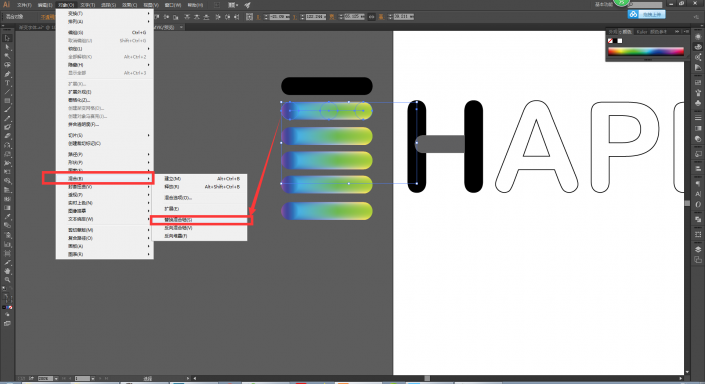The image size is (705, 384).
Task: Toggle constrain width and height proportions link
Action: [371, 17]
